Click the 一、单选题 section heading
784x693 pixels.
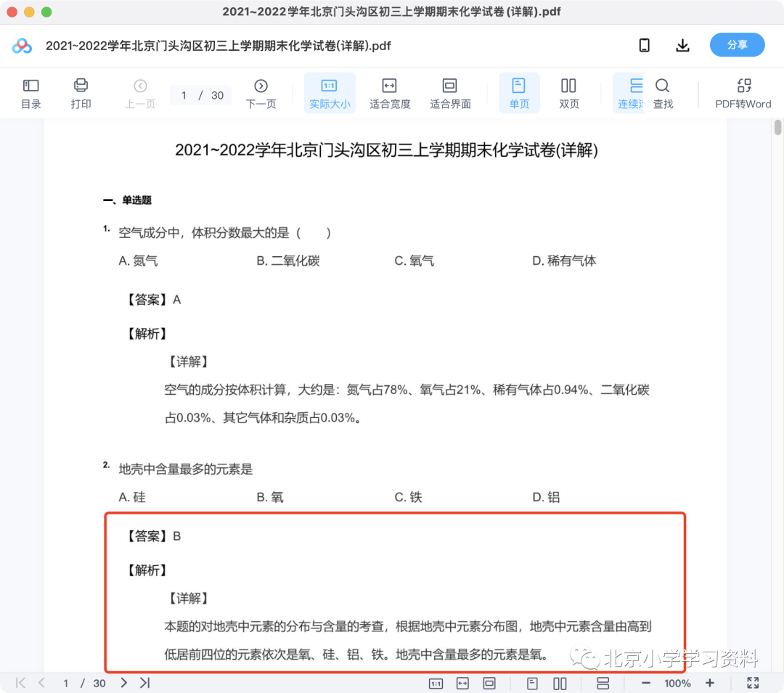(127, 200)
